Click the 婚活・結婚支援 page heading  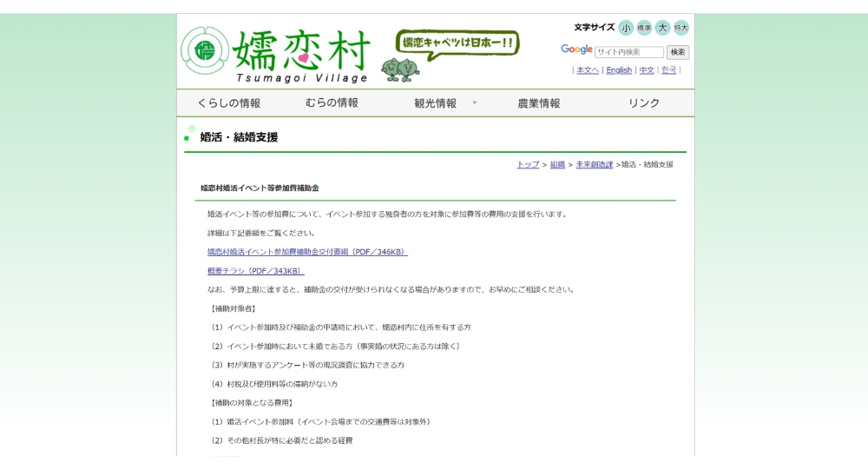click(x=239, y=137)
